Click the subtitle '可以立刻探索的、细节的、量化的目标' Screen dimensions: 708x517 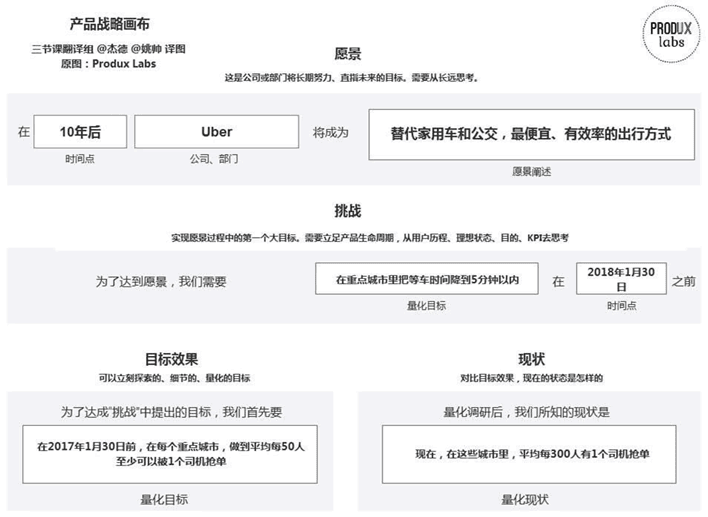(174, 378)
